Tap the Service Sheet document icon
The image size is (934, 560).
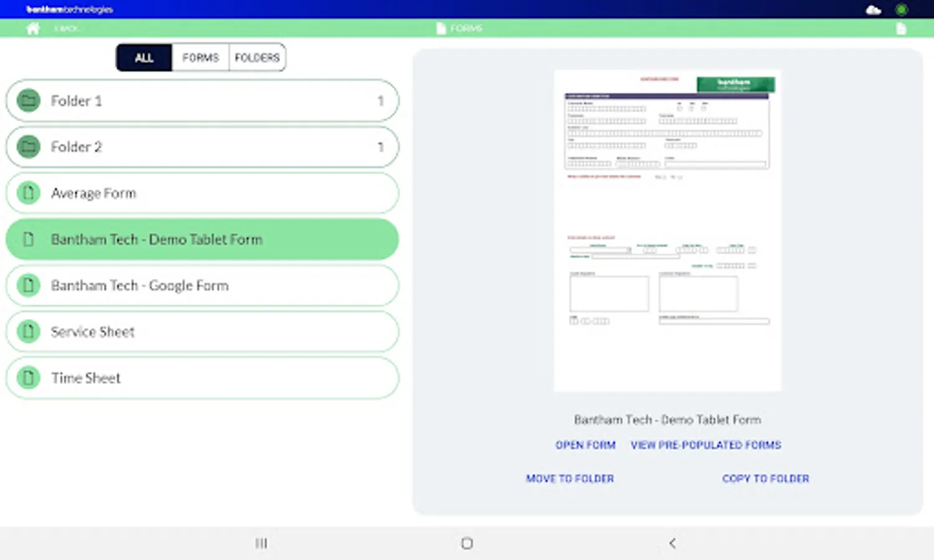pyautogui.click(x=29, y=332)
